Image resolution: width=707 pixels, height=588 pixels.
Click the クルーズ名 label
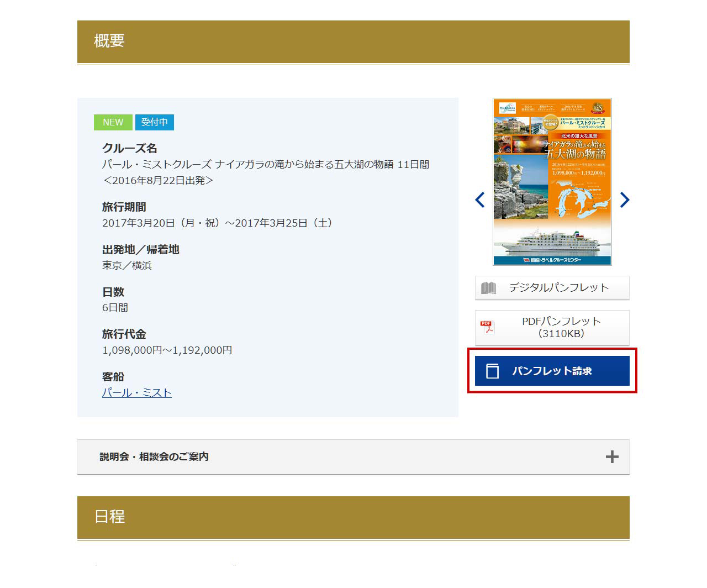(130, 148)
